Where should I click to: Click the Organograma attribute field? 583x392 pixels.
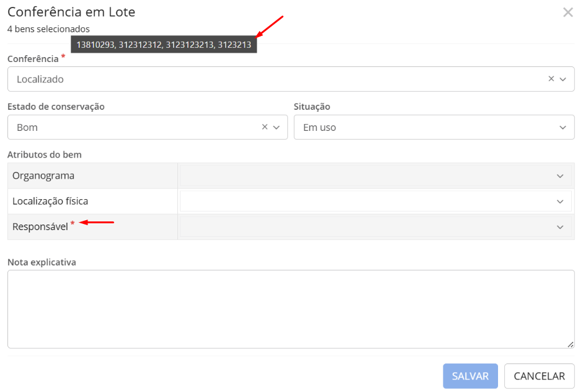(366, 176)
